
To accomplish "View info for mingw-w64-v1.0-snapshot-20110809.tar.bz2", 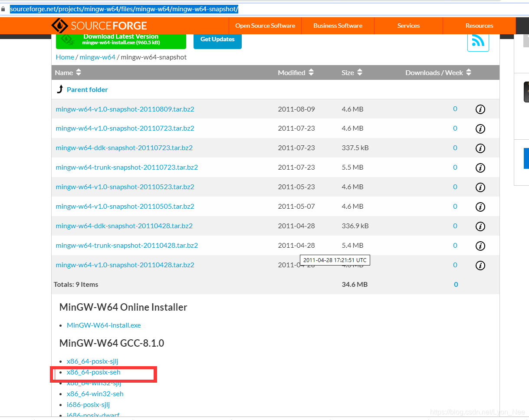I will [480, 109].
